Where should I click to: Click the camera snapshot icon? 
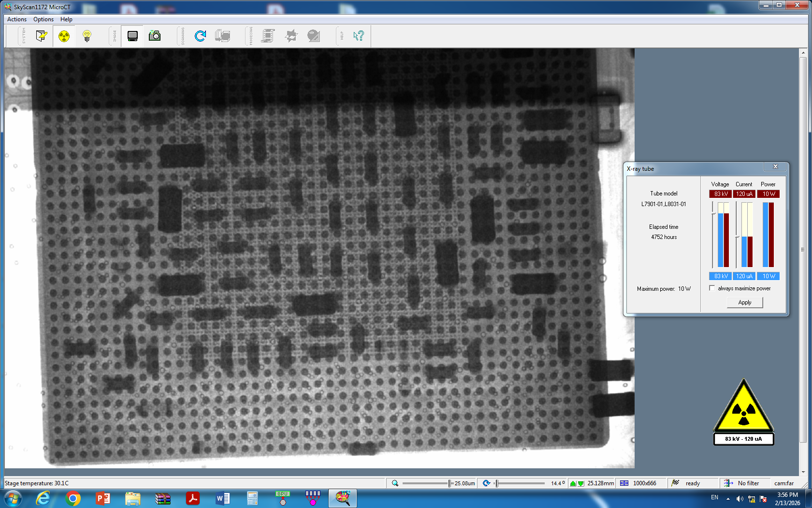(x=155, y=36)
